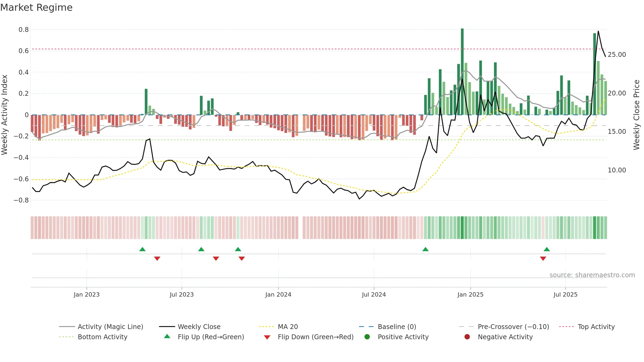Click the −0.2 left axis tick label

[x=21, y=136]
